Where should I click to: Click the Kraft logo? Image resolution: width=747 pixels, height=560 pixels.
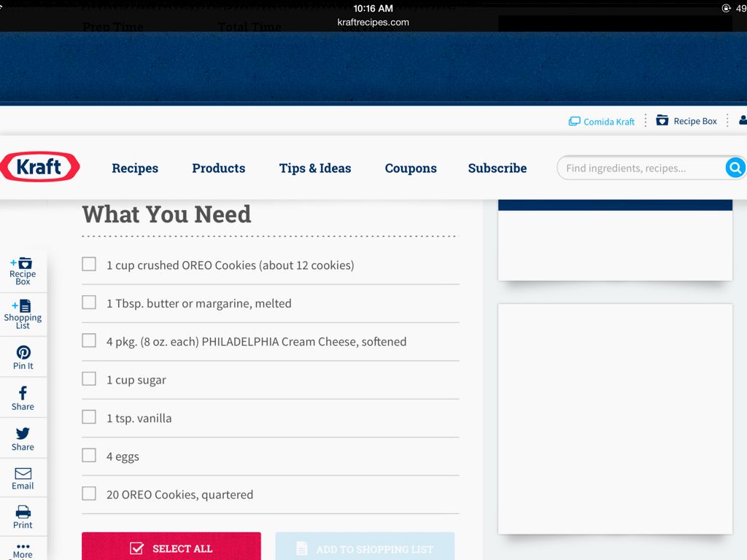click(40, 167)
